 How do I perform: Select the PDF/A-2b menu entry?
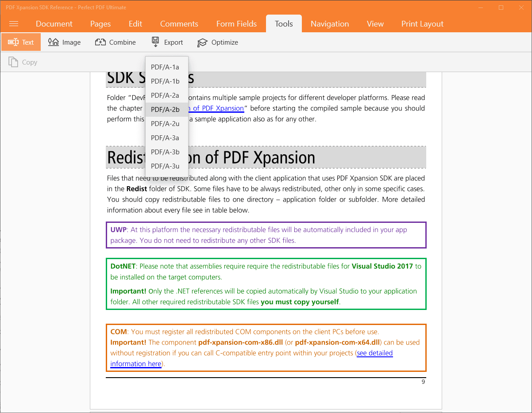167,110
